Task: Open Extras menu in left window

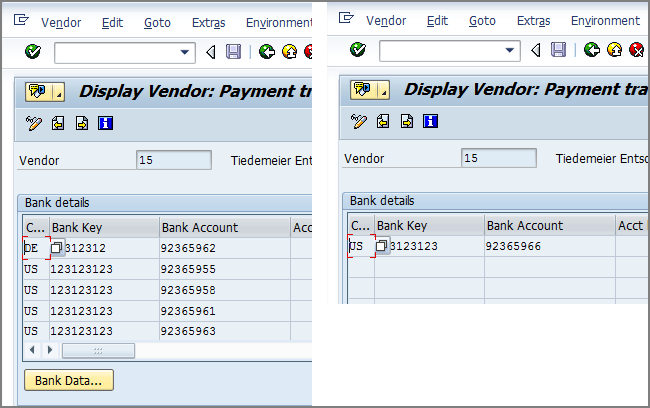Action: click(x=209, y=22)
